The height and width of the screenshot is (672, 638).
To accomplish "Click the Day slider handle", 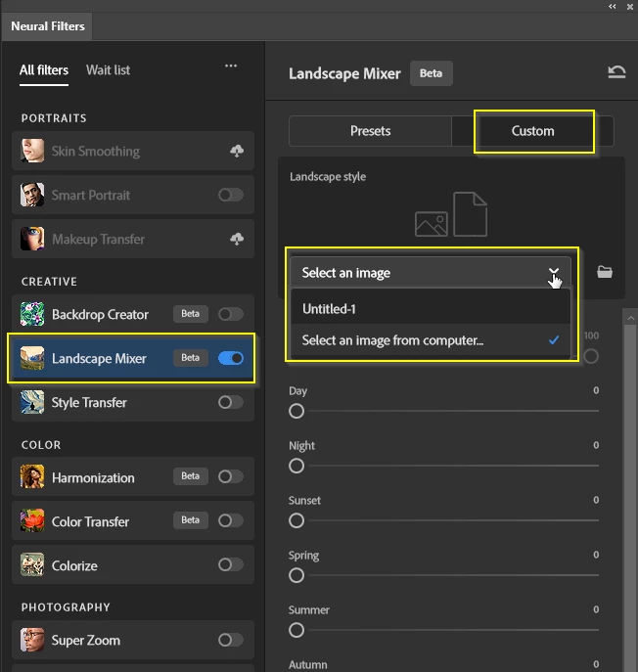I will tap(296, 411).
